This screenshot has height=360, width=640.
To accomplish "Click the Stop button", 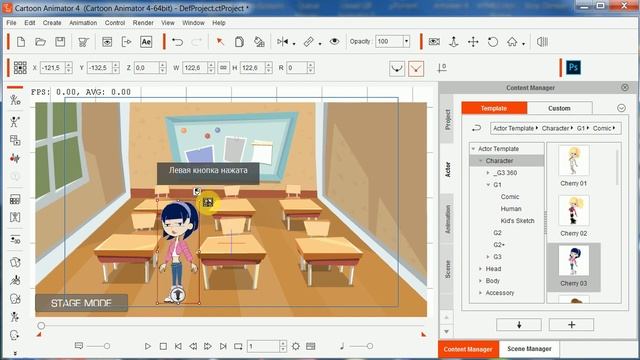I will pos(163,346).
